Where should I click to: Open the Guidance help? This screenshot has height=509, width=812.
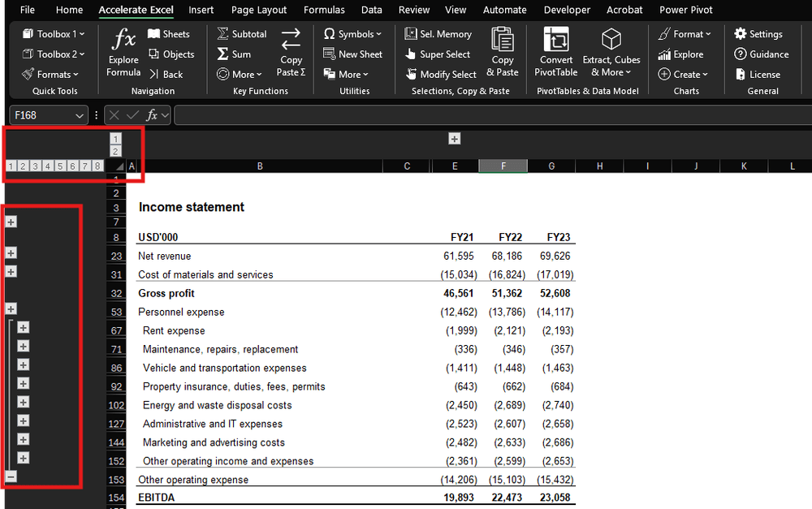(762, 54)
